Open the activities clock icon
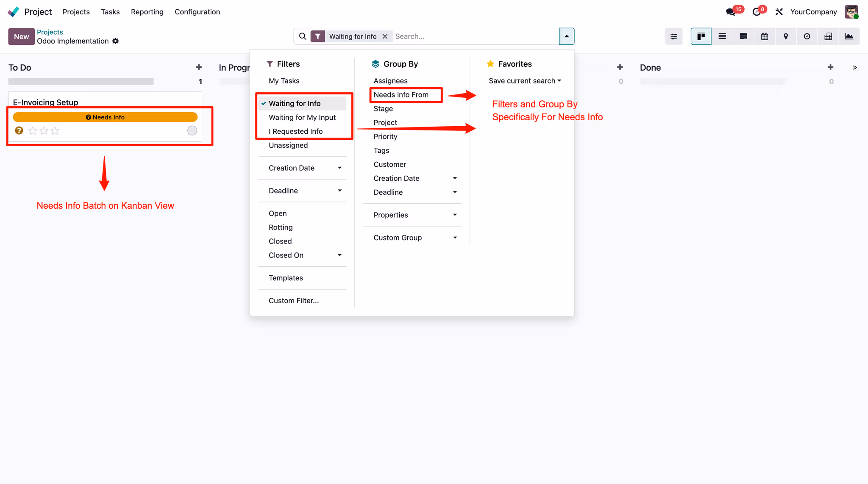 pyautogui.click(x=757, y=12)
